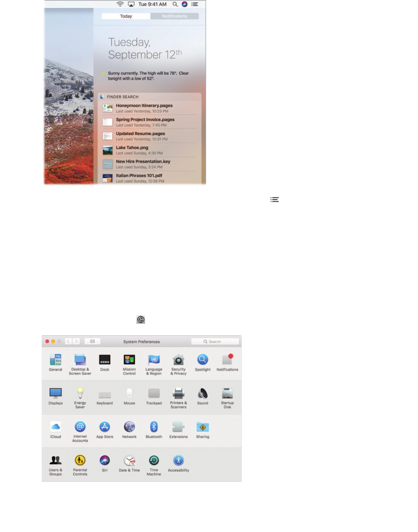Viewport: 418px width, 532px height.
Task: Open Honeymoon Itinerary.pages from Finder Search
Action: (x=149, y=108)
